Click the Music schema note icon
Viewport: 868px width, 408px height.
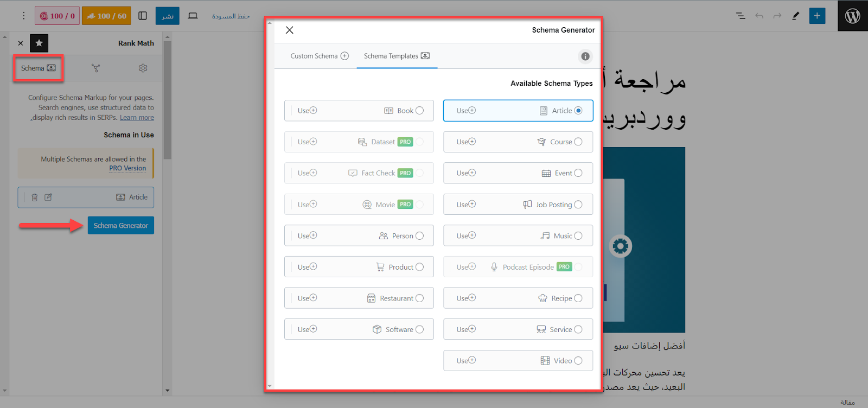point(545,235)
